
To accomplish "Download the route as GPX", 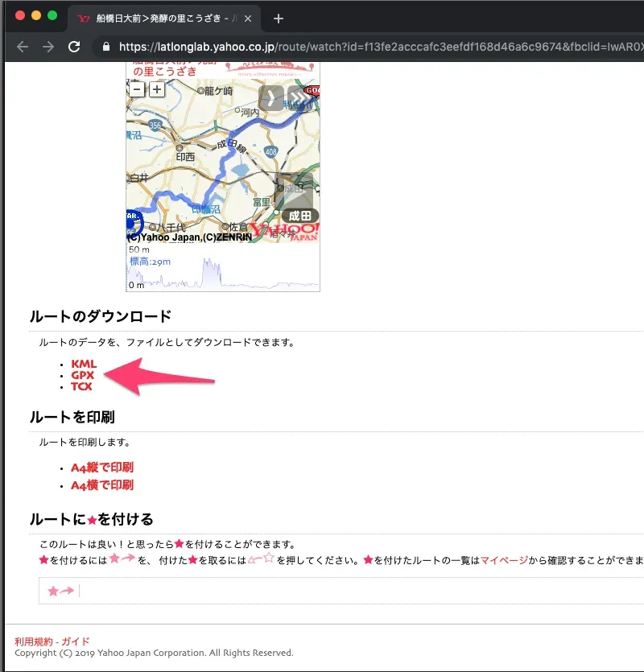I will click(x=82, y=376).
